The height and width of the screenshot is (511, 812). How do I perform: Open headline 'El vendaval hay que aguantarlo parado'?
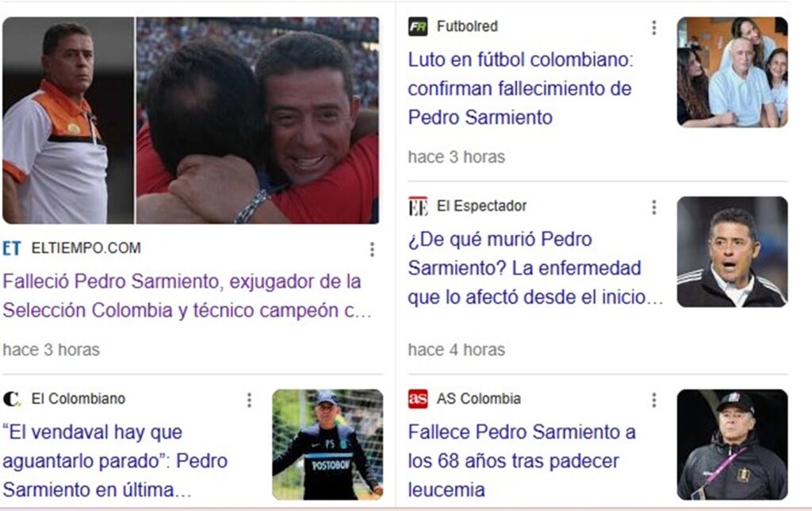coord(115,461)
